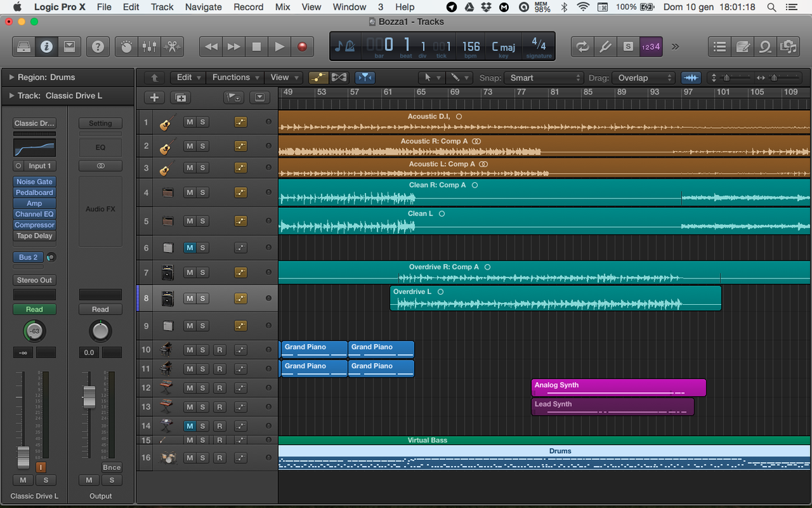Open the Mix menu
Viewport: 812px width, 508px height.
point(283,7)
